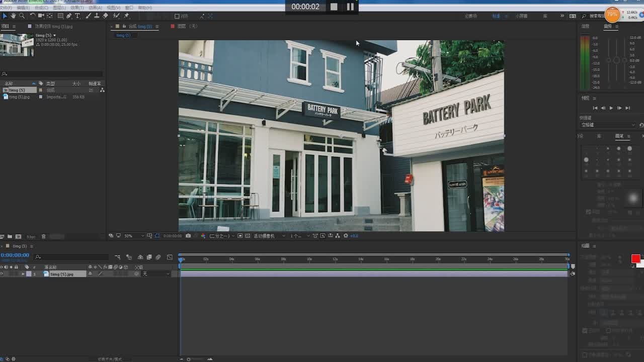Open the Graph Editor in timeline
The width and height of the screenshot is (644, 362).
click(170, 257)
